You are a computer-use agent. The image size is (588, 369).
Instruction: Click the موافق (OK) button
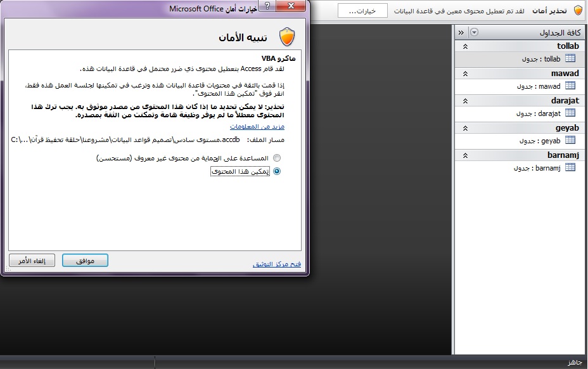(x=85, y=261)
